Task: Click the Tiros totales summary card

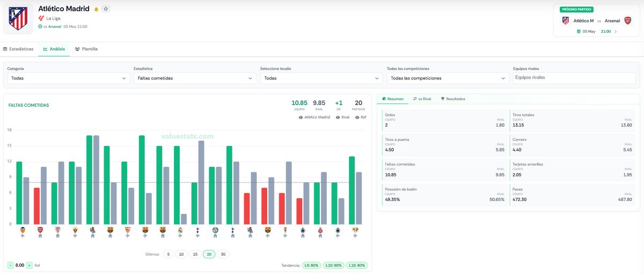Action: pos(572,120)
